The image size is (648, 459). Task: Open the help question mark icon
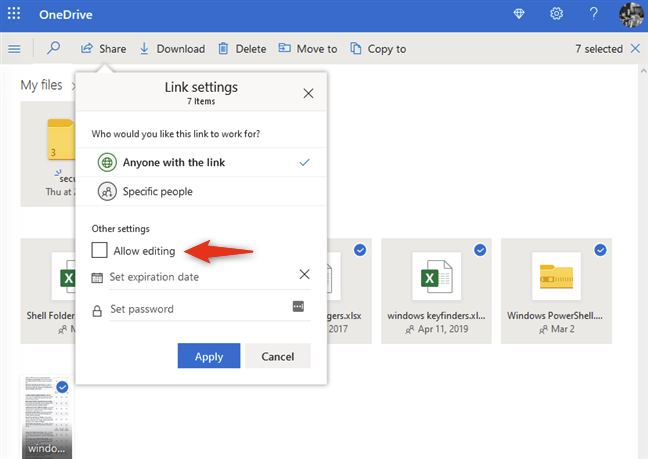point(593,14)
